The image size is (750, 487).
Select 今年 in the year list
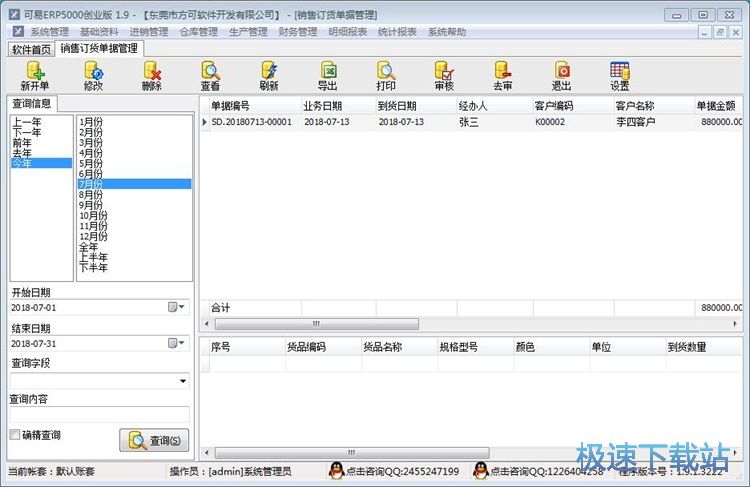click(x=42, y=163)
